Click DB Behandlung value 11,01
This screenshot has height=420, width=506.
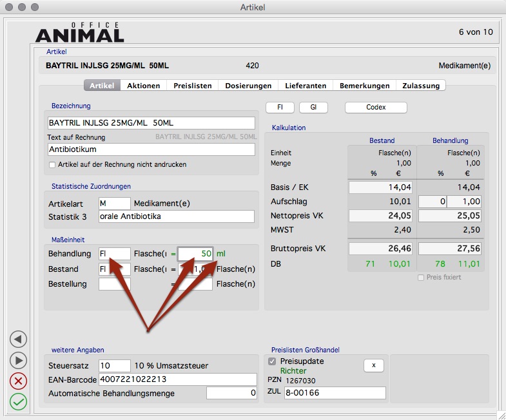[x=469, y=264]
